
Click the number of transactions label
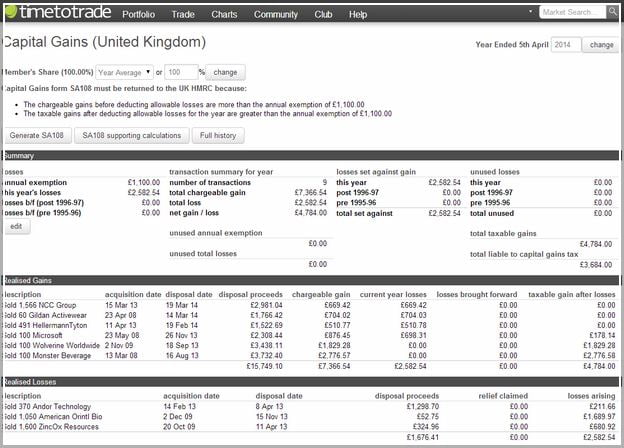(210, 182)
